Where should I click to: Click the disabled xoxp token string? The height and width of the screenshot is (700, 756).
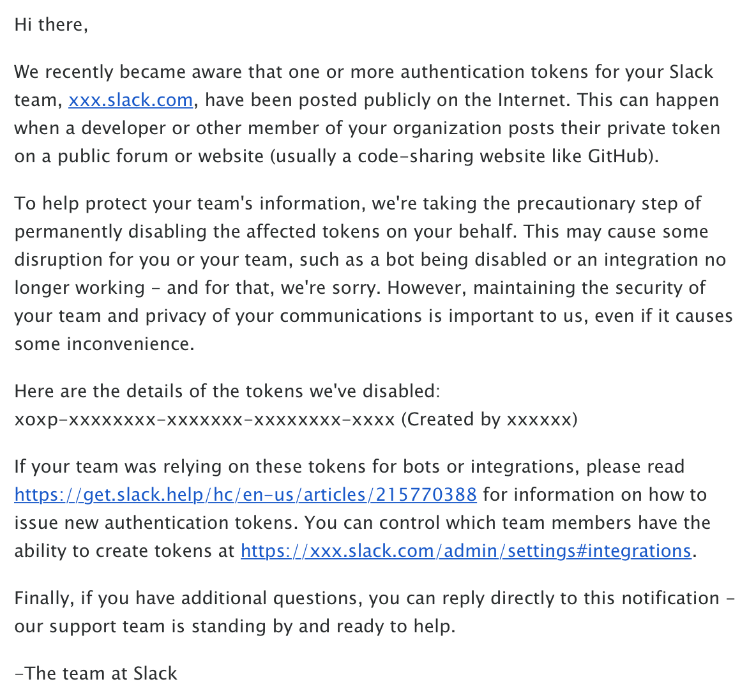click(x=204, y=420)
